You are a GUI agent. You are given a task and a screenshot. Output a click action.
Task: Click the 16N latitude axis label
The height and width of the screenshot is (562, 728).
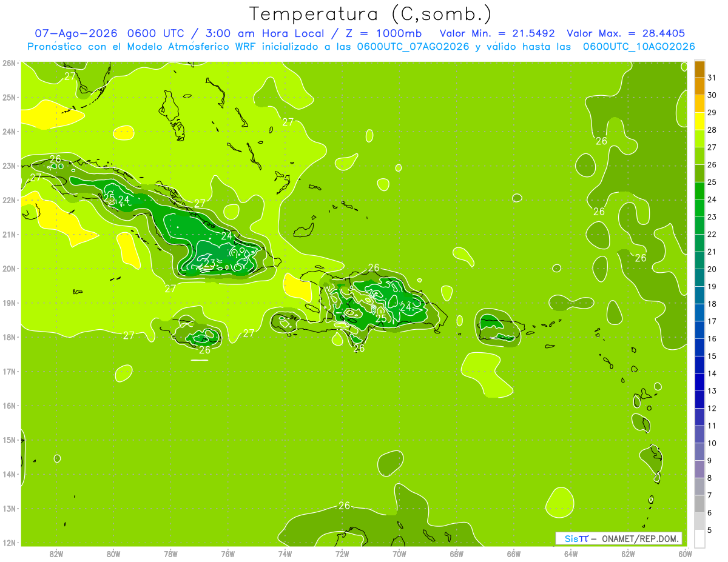point(10,406)
